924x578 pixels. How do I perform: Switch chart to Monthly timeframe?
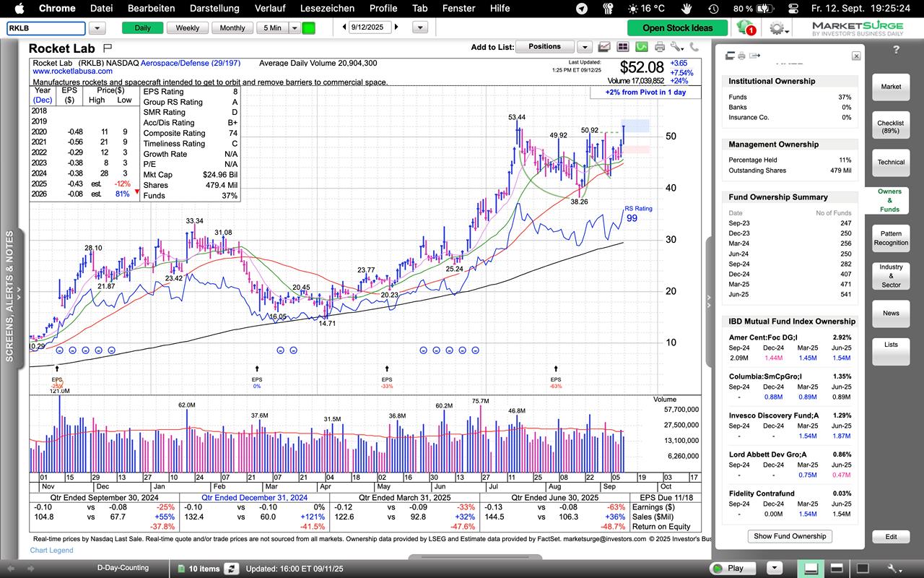(x=232, y=28)
